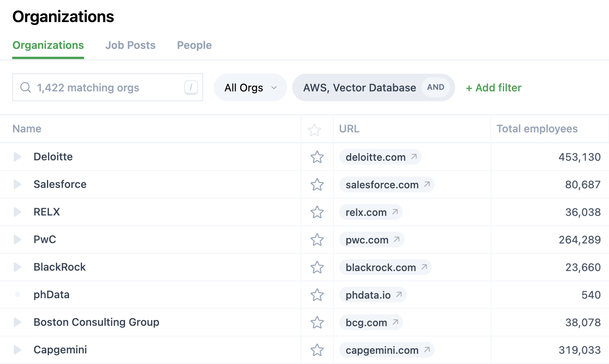This screenshot has width=609, height=364.
Task: Star the Deloitte organization row
Action: 317,157
